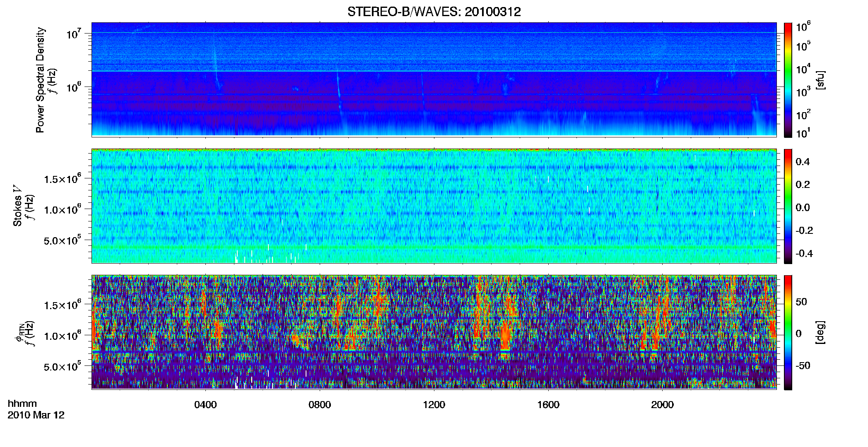
Task: Click the -0.2 tick on Stokes V colorbar
Action: (x=804, y=231)
